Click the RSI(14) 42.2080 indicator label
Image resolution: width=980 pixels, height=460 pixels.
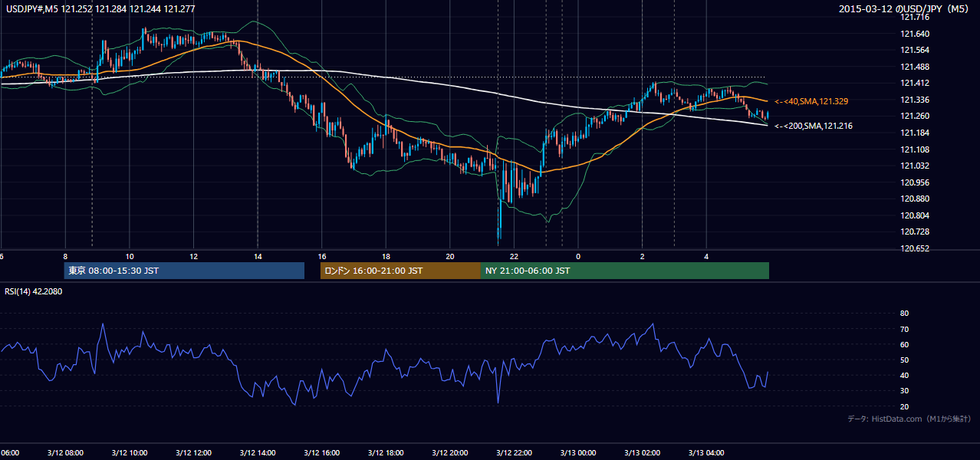coord(34,291)
